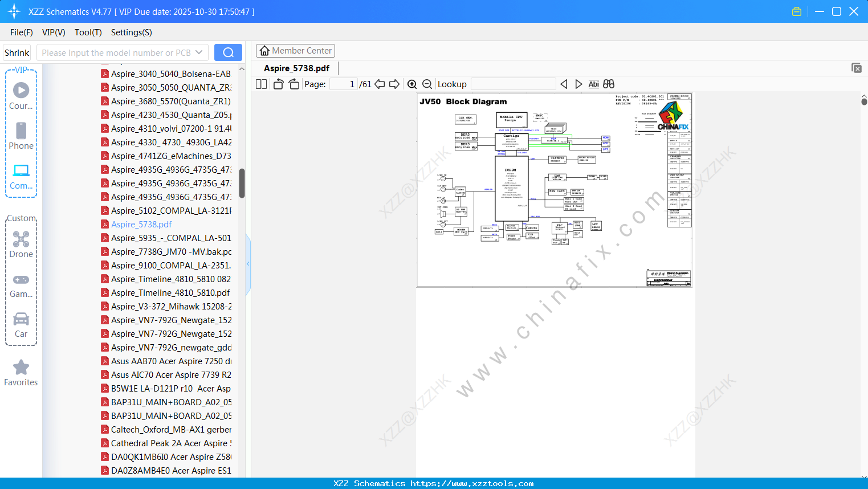The width and height of the screenshot is (868, 489).
Task: Find previous lookup result
Action: point(564,84)
